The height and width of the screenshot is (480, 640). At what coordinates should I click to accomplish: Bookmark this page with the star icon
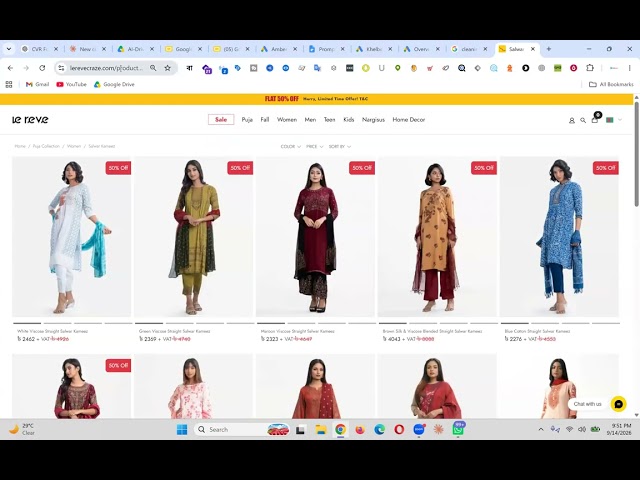click(167, 68)
